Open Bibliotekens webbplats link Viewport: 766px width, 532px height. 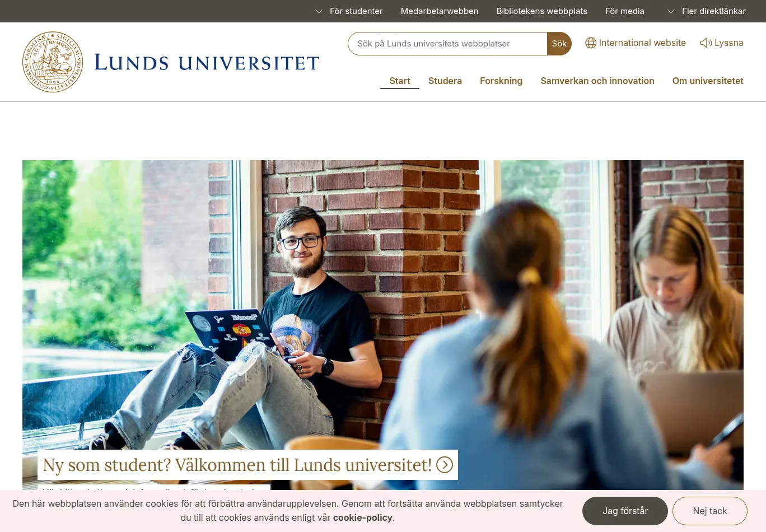click(x=542, y=11)
